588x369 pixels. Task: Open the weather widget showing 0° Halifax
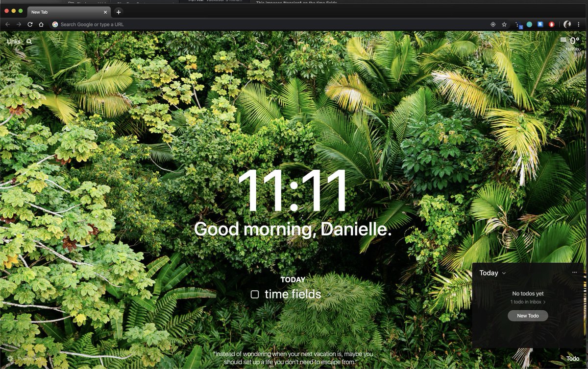570,44
